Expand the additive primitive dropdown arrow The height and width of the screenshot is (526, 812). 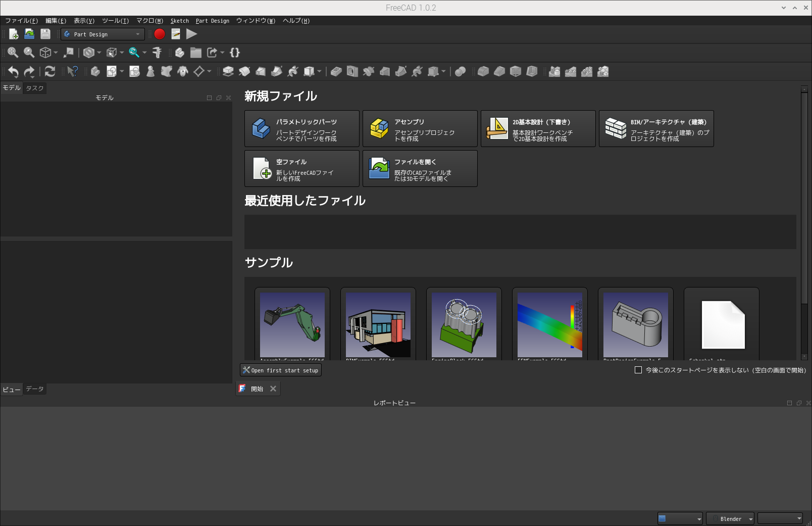click(319, 72)
